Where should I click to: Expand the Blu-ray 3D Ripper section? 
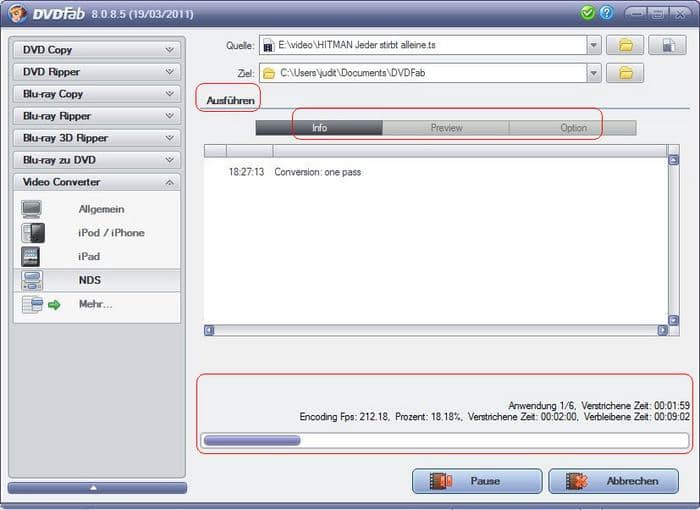(x=96, y=138)
